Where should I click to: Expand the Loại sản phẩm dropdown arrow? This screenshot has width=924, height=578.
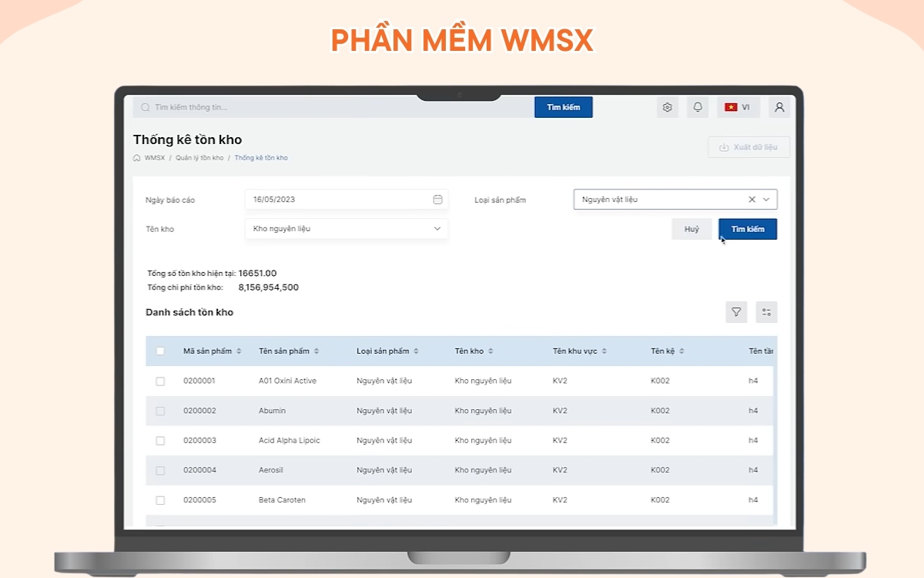pyautogui.click(x=766, y=200)
